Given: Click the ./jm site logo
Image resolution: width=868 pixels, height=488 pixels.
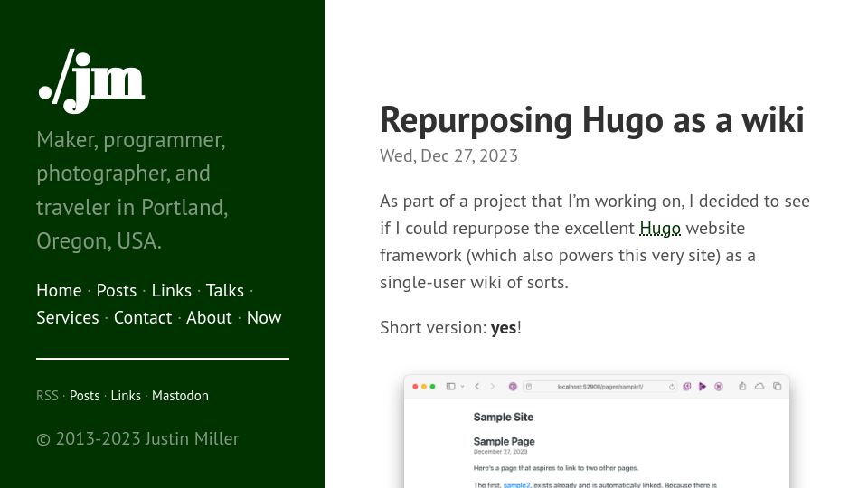Looking at the screenshot, I should [x=92, y=81].
